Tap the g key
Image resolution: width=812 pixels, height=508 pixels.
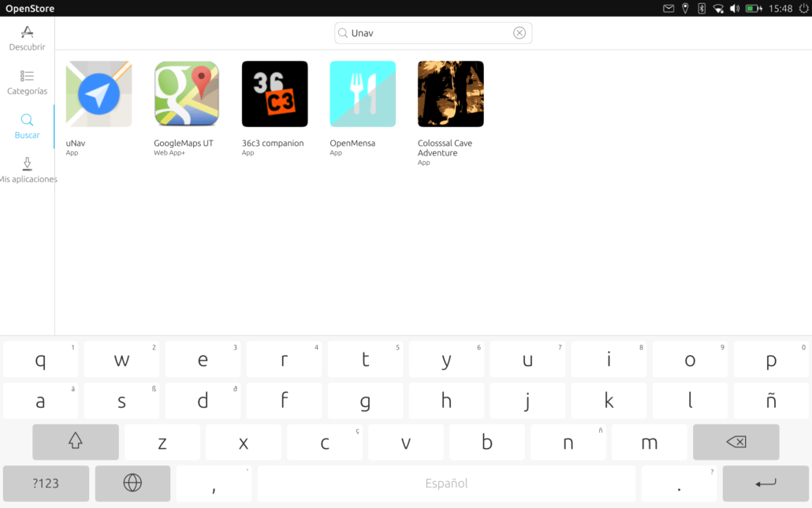366,400
